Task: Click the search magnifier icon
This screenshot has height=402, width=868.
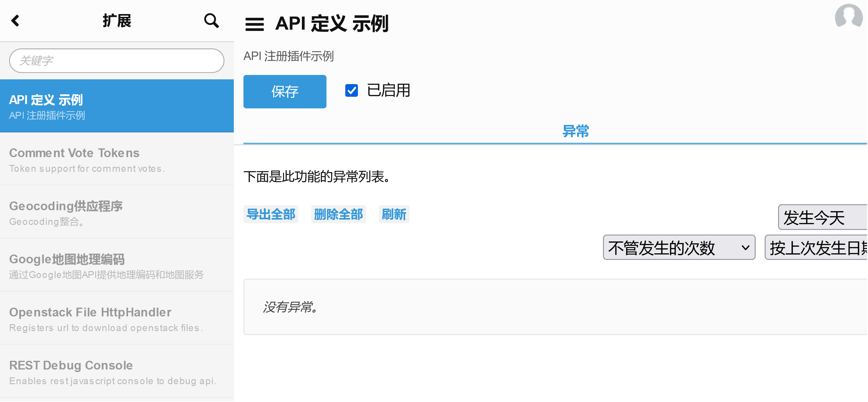Action: [211, 21]
